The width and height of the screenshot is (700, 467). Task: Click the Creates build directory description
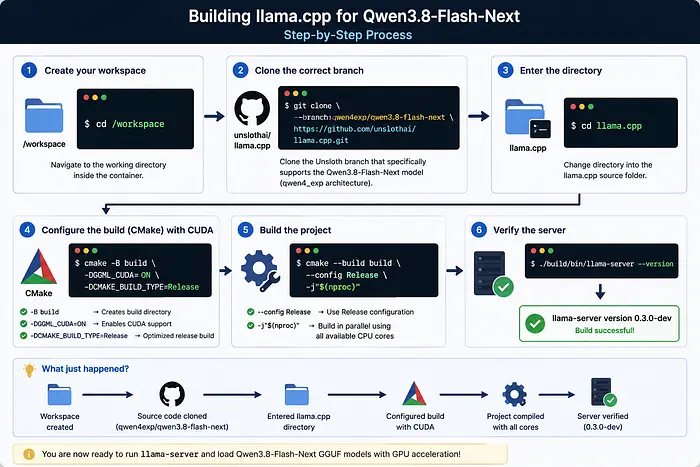click(x=136, y=312)
